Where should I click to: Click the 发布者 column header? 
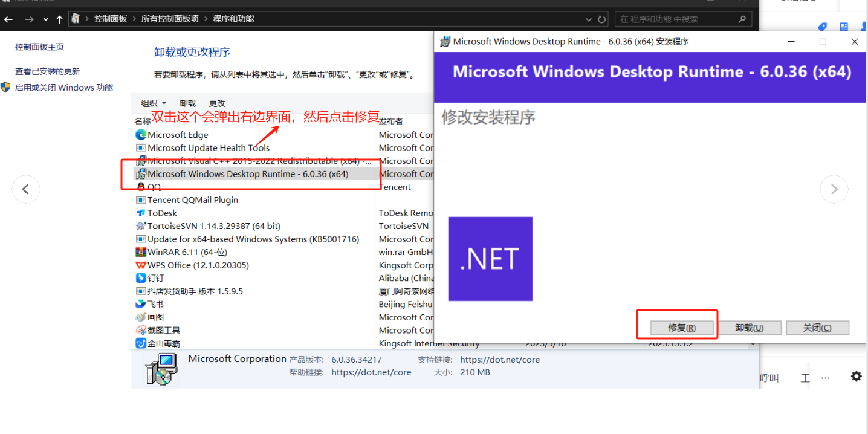[390, 121]
